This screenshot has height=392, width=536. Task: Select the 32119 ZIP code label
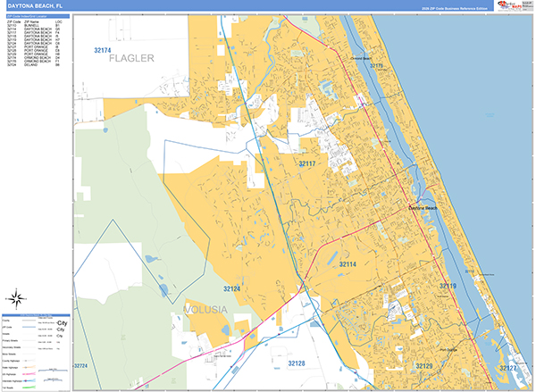[448, 286]
